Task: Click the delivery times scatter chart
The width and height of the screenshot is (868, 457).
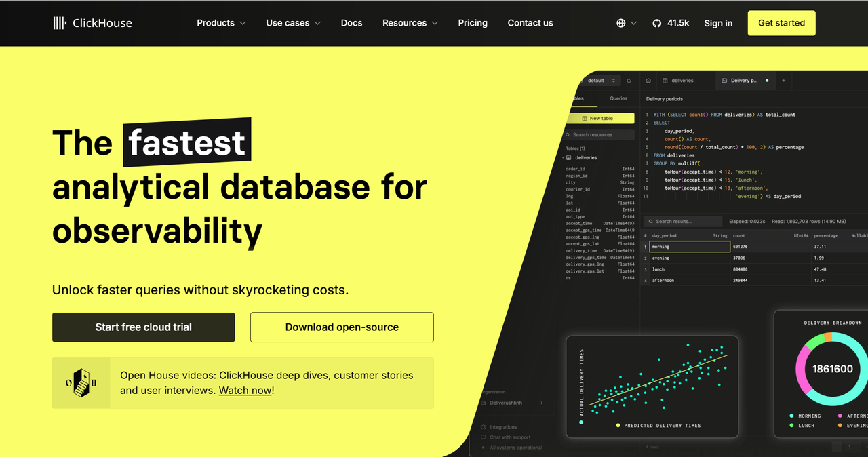Action: [x=652, y=386]
